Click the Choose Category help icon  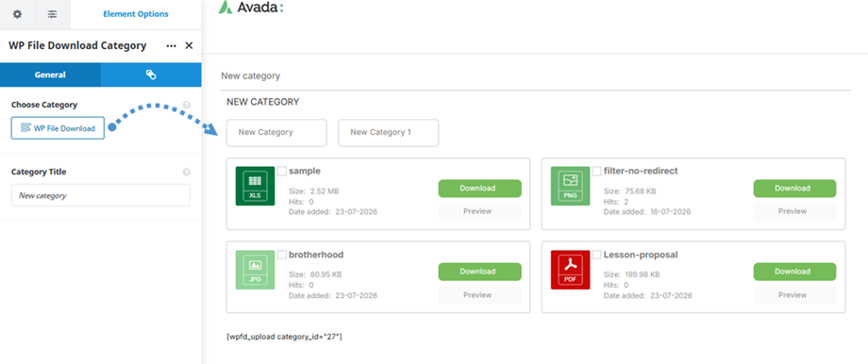click(x=187, y=105)
